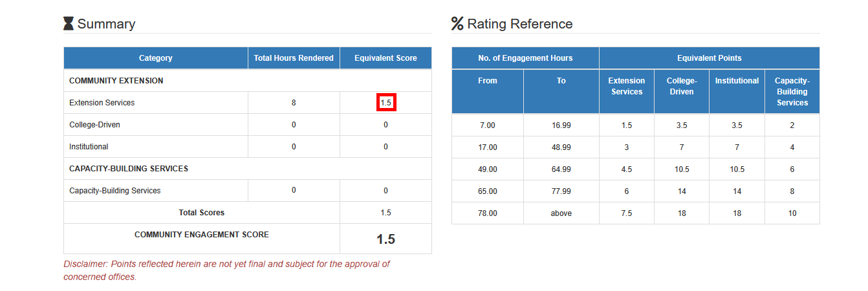The height and width of the screenshot is (291, 868).
Task: Select the Rating Reference heading text
Action: tap(520, 24)
